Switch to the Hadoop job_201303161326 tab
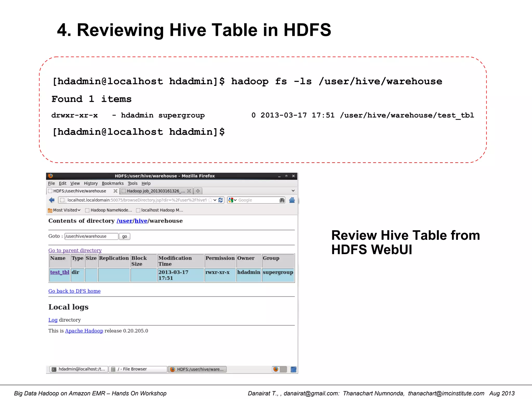This screenshot has height=399, width=532. tap(156, 191)
